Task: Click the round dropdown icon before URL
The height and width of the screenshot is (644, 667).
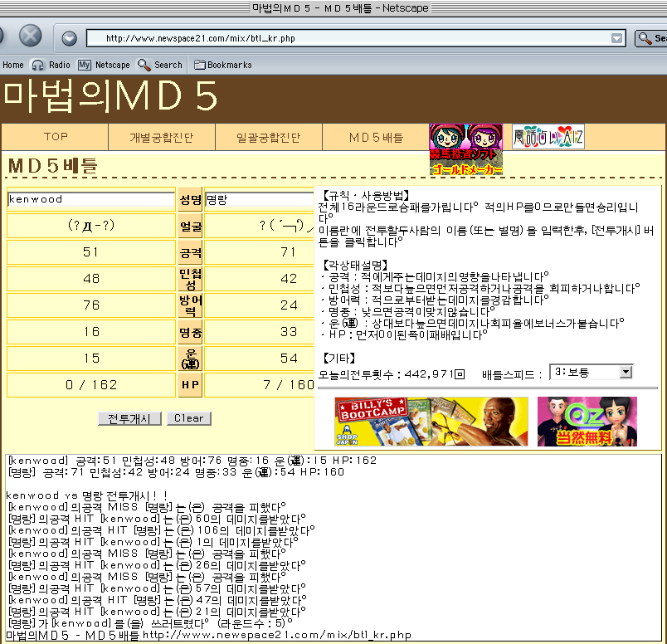Action: click(x=70, y=38)
